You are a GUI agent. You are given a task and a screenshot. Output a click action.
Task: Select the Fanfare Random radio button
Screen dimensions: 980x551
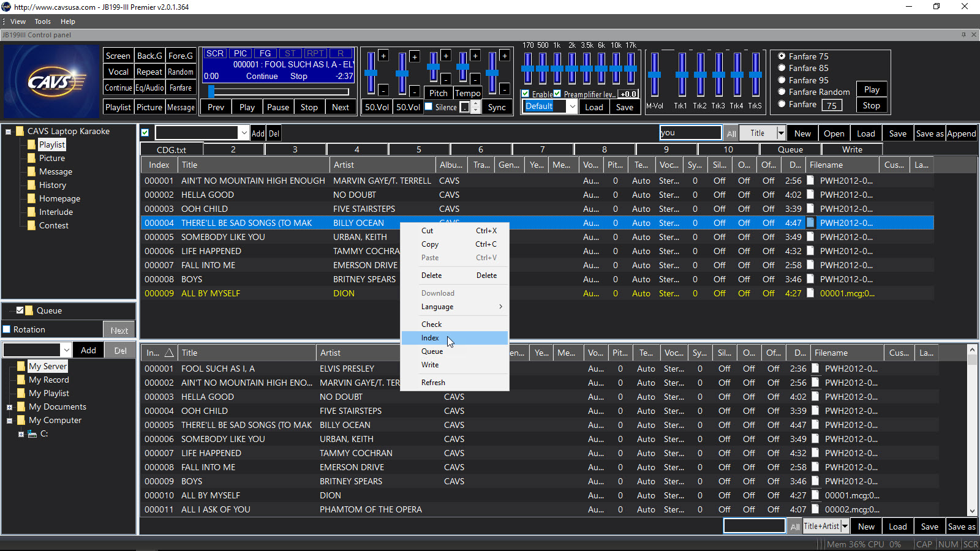click(782, 92)
